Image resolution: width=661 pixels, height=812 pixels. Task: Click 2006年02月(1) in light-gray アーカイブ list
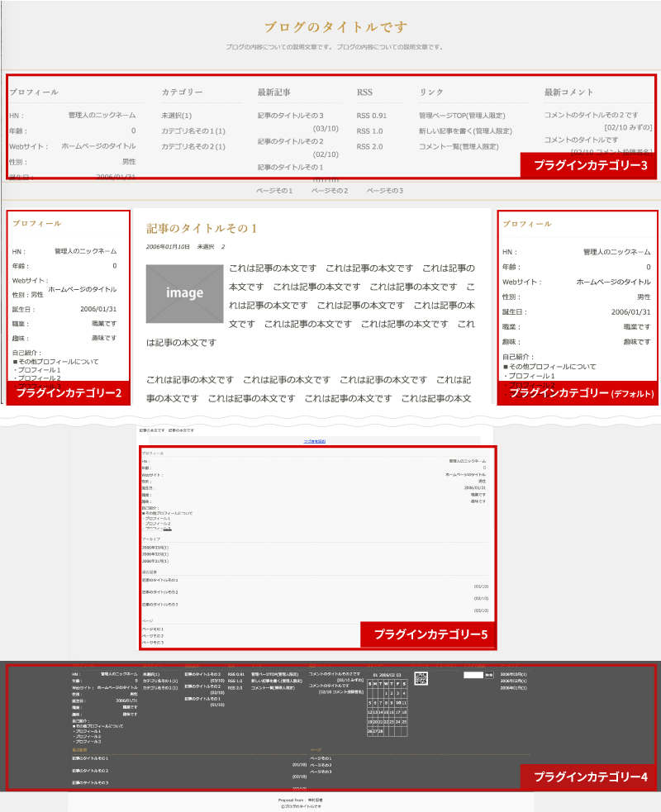coord(155,554)
